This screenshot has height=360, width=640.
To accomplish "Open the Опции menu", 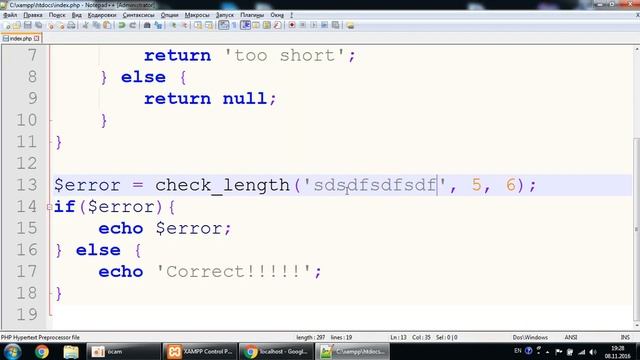I will point(169,15).
